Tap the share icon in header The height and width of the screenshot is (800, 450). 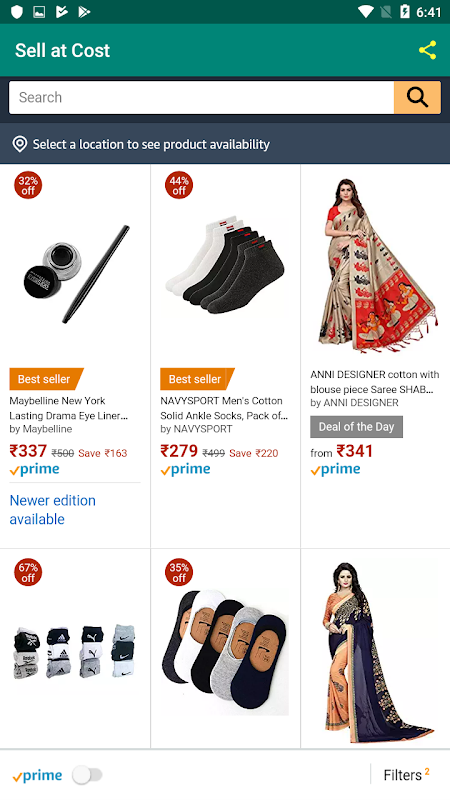pyautogui.click(x=427, y=50)
